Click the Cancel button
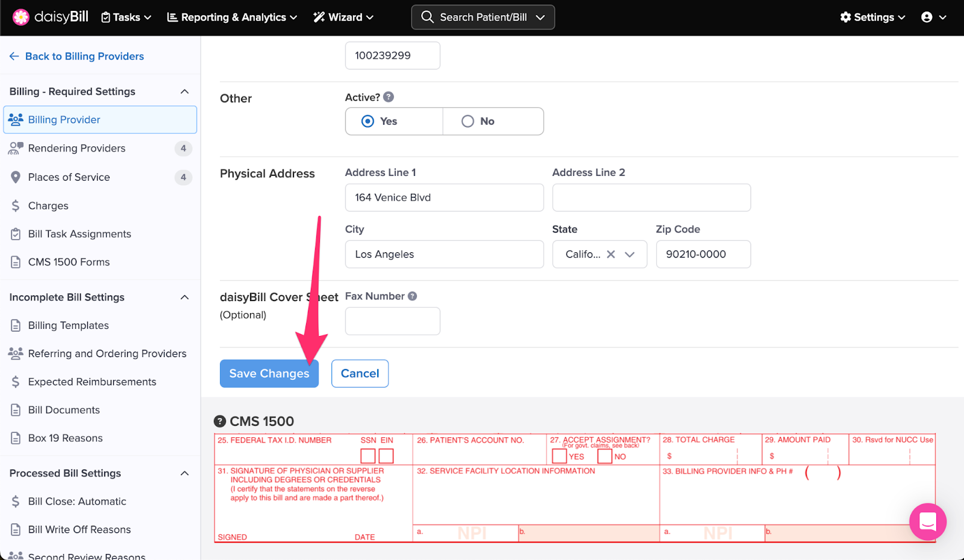 click(x=360, y=373)
